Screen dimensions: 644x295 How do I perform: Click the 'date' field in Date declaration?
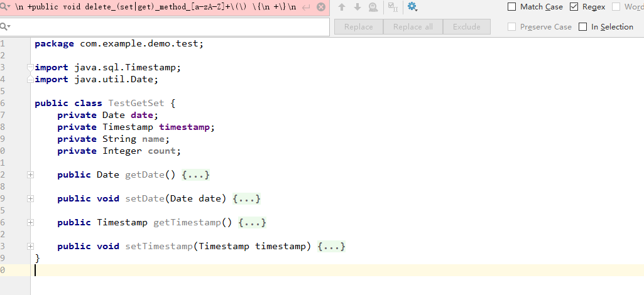coord(142,115)
